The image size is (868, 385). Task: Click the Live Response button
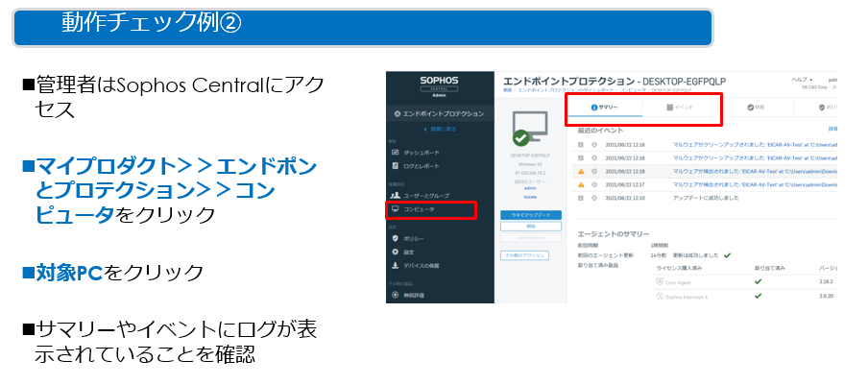click(x=531, y=238)
